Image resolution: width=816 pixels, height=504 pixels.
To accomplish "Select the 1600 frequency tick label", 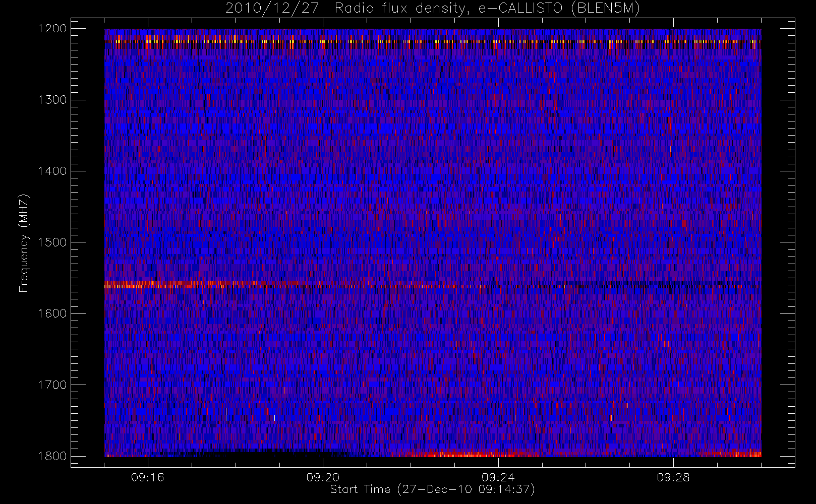I will coord(52,313).
